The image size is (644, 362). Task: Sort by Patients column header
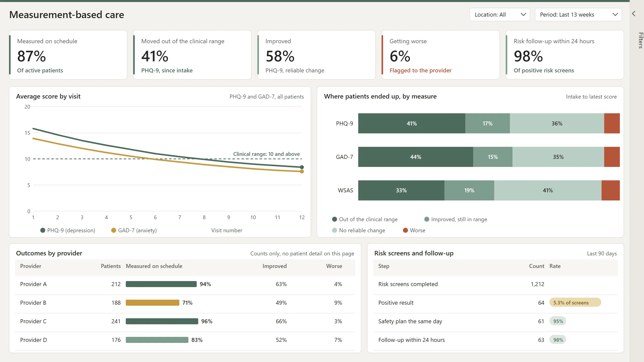coord(111,266)
